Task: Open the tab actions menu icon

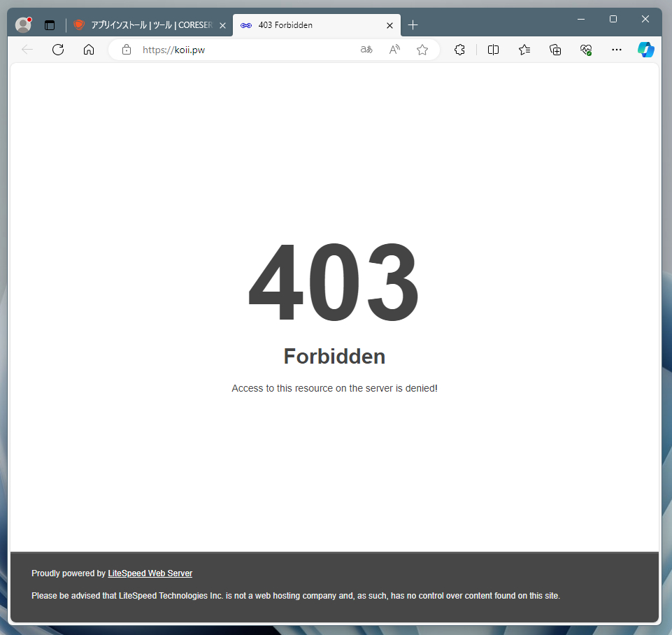Action: coord(50,25)
